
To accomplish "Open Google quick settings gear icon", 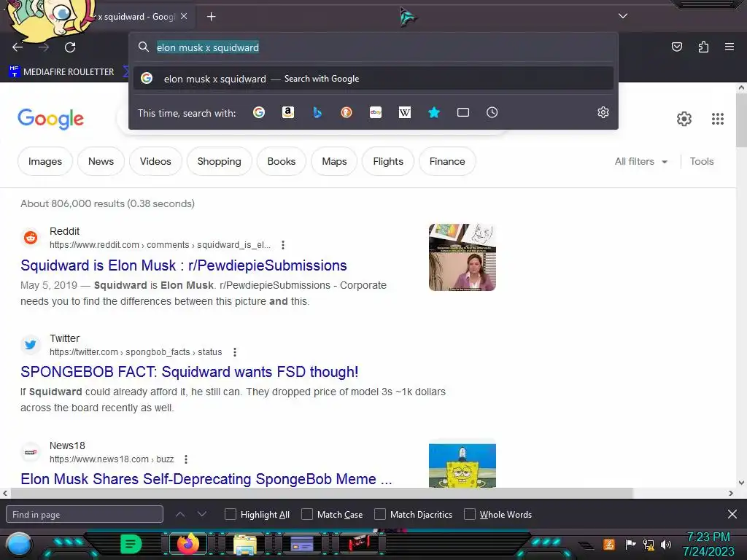I will tap(684, 119).
